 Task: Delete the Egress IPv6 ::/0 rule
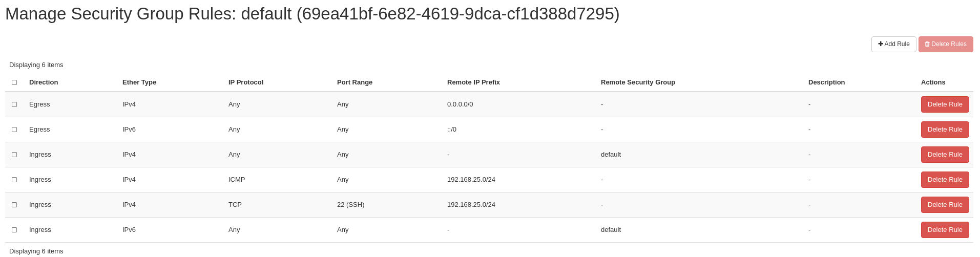pyautogui.click(x=945, y=130)
